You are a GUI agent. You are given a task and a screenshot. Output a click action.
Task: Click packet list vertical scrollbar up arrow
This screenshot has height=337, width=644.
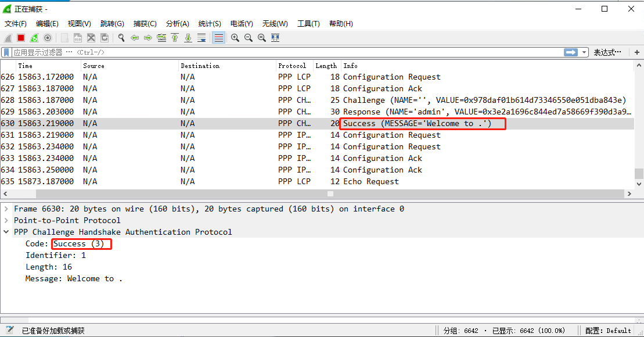[x=639, y=65]
